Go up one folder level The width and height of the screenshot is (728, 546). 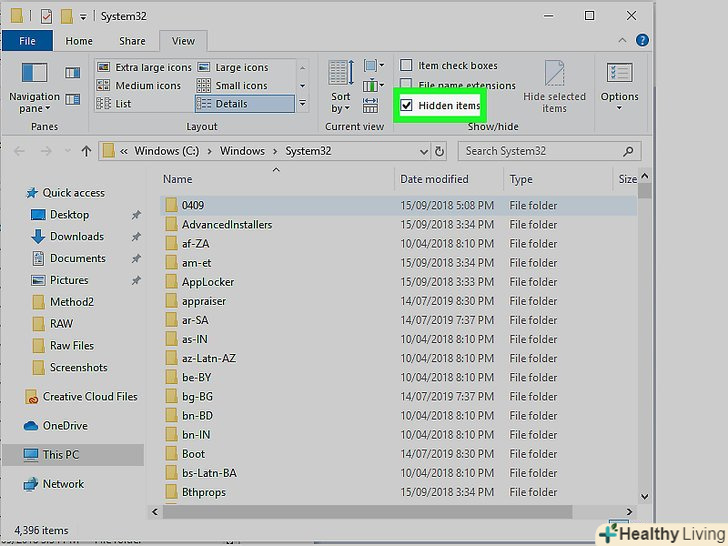86,151
